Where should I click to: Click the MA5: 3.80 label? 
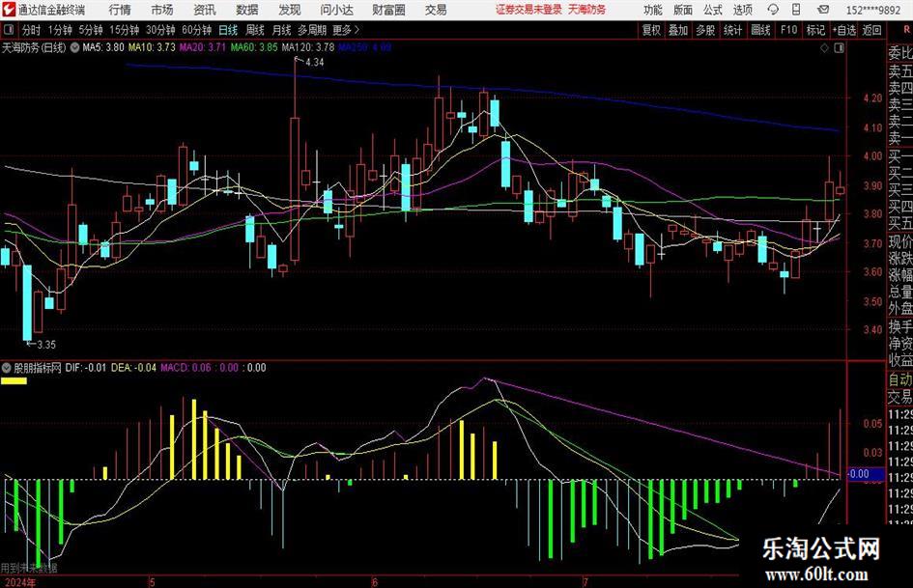point(103,47)
